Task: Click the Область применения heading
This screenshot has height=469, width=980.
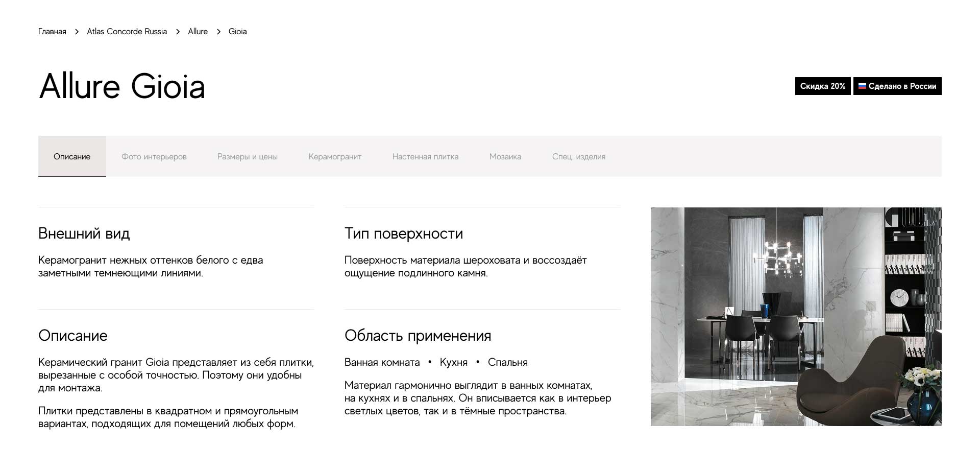Action: pyautogui.click(x=418, y=336)
